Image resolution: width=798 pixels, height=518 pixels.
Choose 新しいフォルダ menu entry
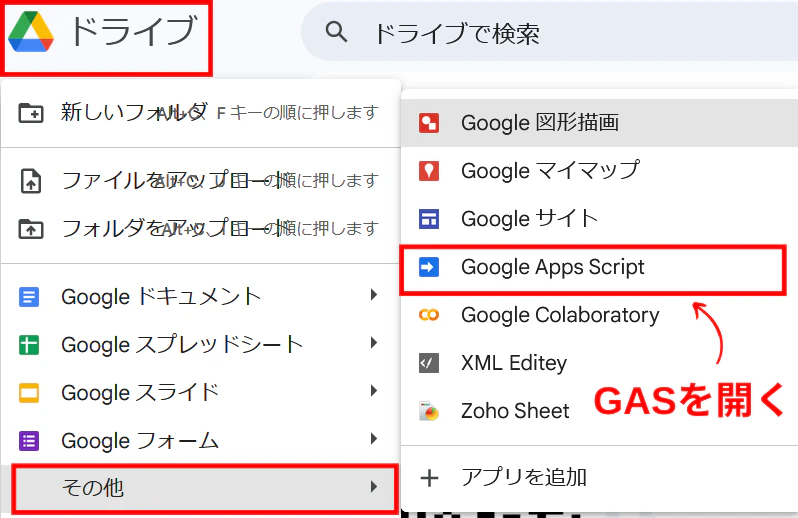pos(201,112)
